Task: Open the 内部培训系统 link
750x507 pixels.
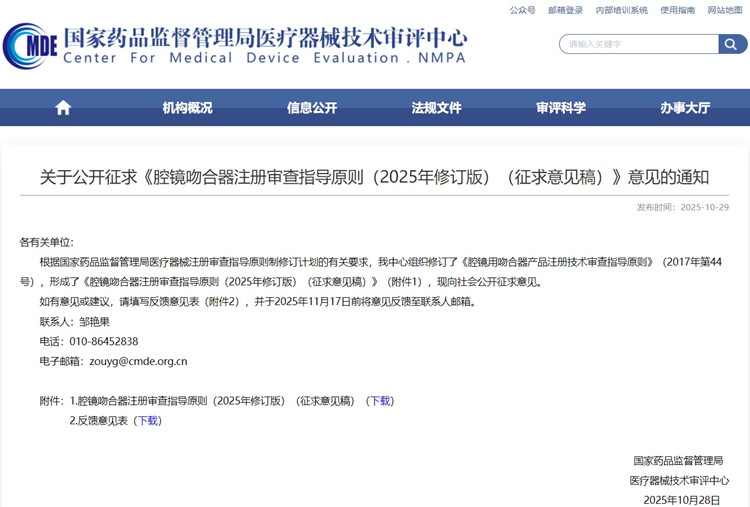Action: tap(621, 10)
